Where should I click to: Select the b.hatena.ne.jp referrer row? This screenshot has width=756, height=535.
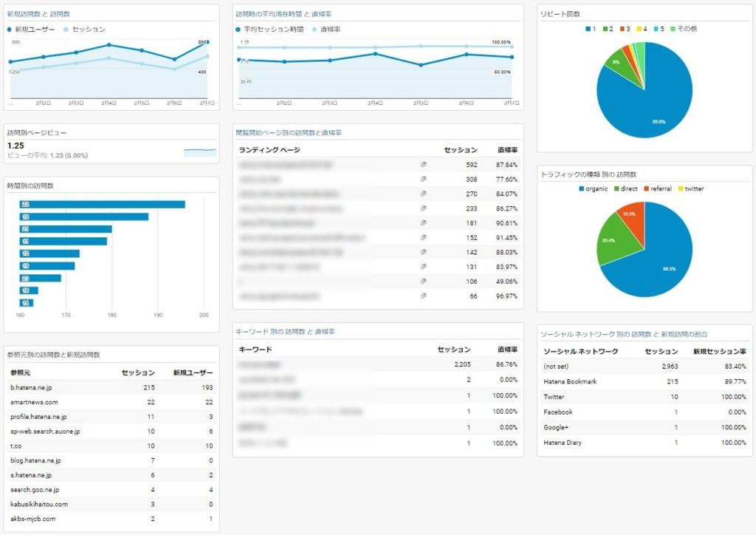click(111, 387)
